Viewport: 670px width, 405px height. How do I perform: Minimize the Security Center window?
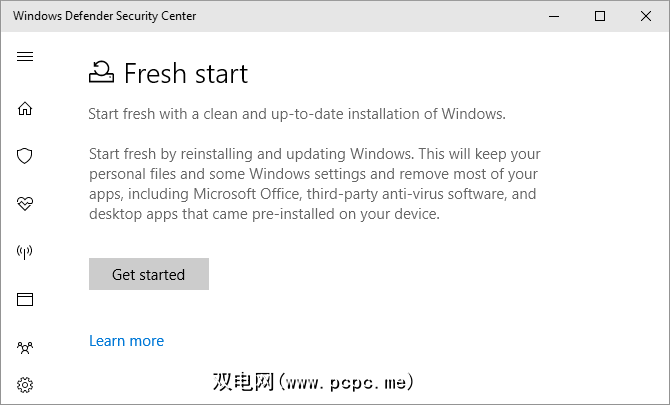[x=553, y=16]
